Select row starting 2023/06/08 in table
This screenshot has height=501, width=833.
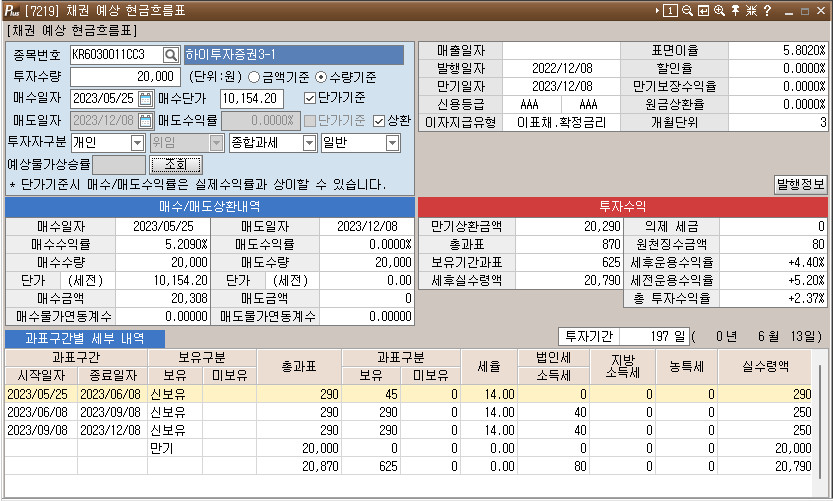click(x=408, y=412)
